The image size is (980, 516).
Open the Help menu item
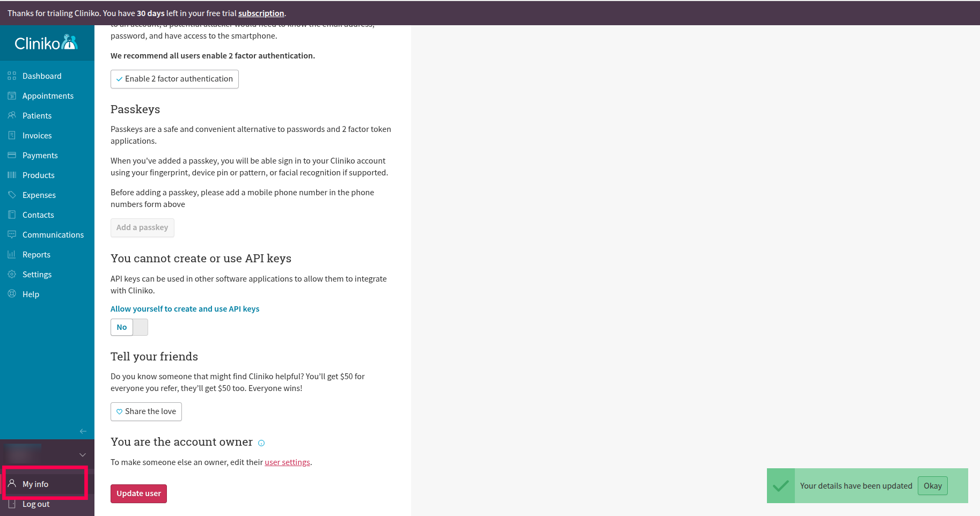[47, 294]
